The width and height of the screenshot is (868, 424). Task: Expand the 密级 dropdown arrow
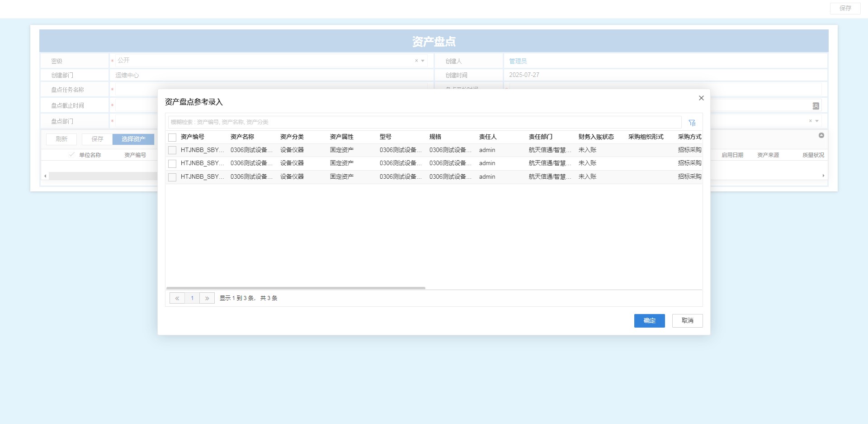[x=423, y=61]
